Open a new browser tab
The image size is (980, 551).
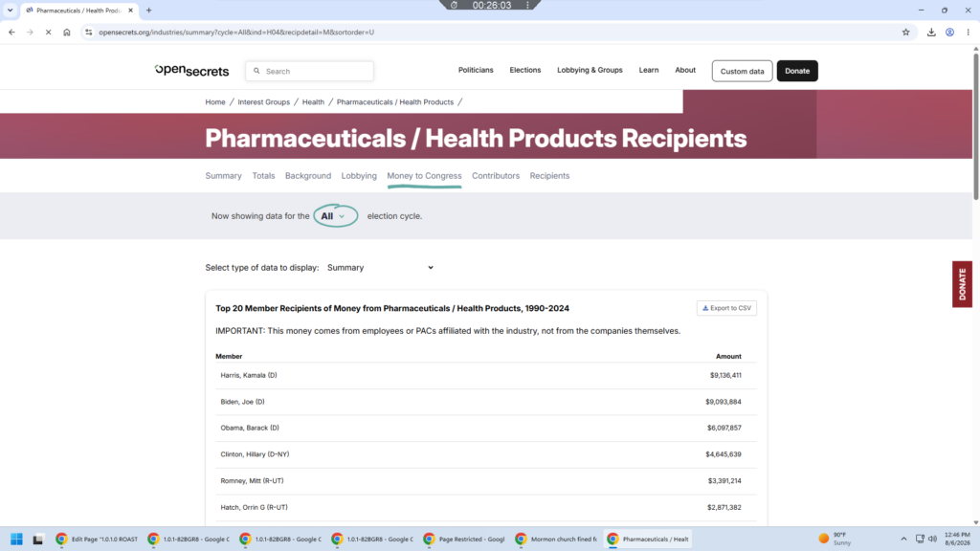pos(148,10)
